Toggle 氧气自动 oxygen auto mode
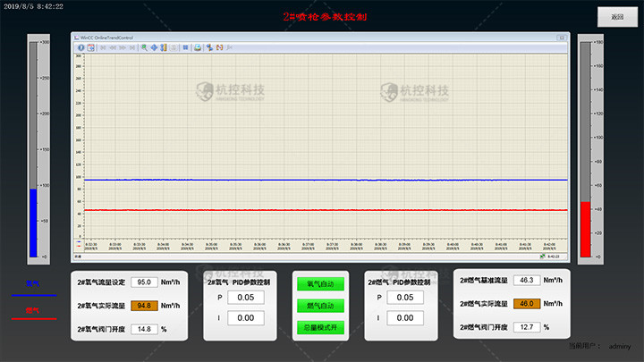The height and width of the screenshot is (362, 644). point(320,284)
